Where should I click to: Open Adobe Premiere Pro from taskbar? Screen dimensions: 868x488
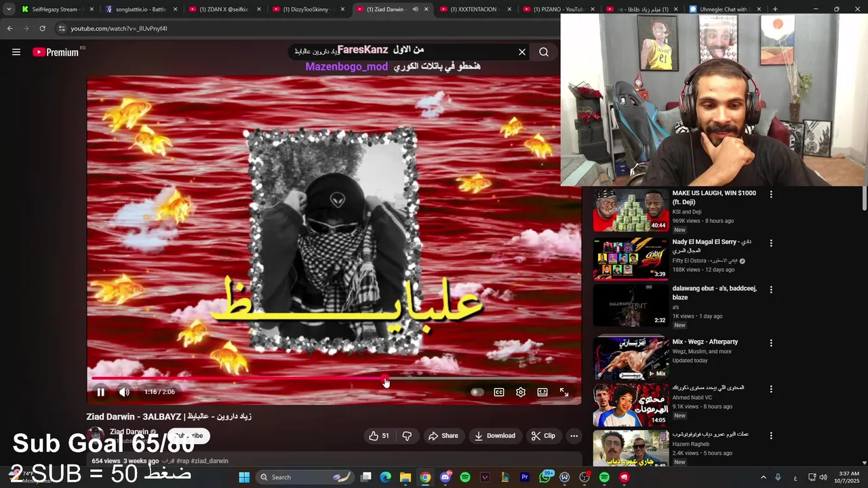tap(525, 477)
